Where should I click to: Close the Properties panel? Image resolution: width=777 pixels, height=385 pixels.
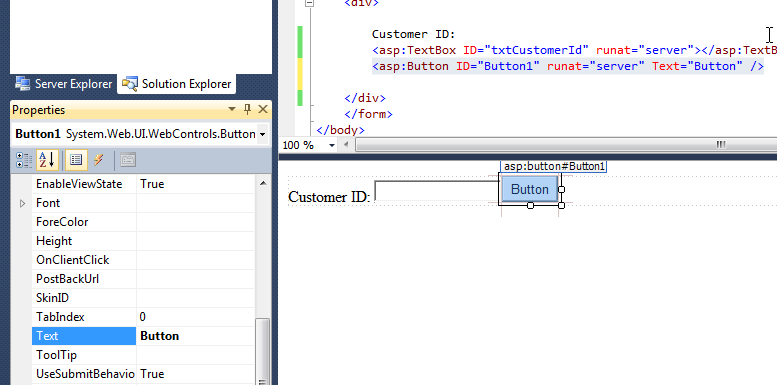coord(263,110)
